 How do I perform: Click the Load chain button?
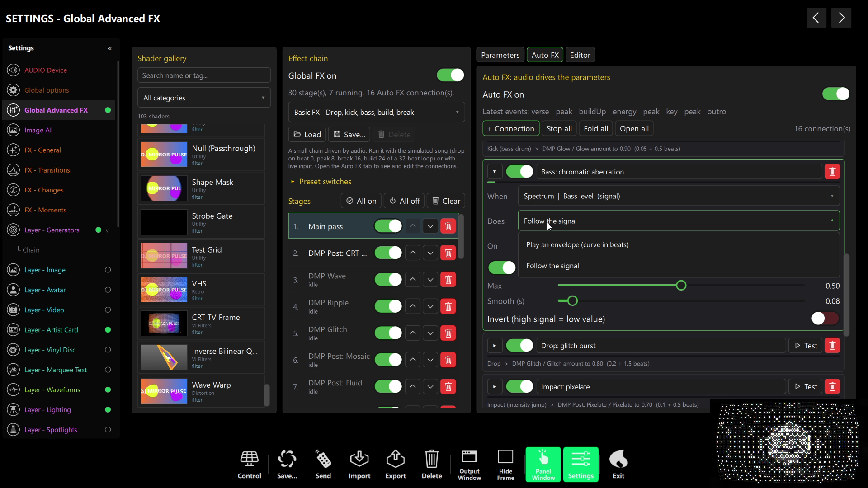point(307,134)
